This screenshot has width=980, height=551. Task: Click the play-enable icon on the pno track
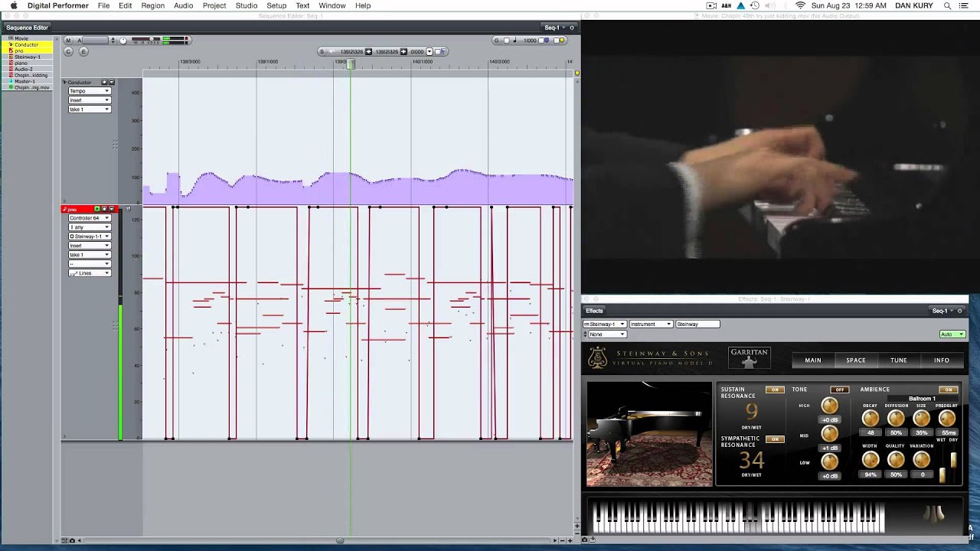tap(97, 209)
